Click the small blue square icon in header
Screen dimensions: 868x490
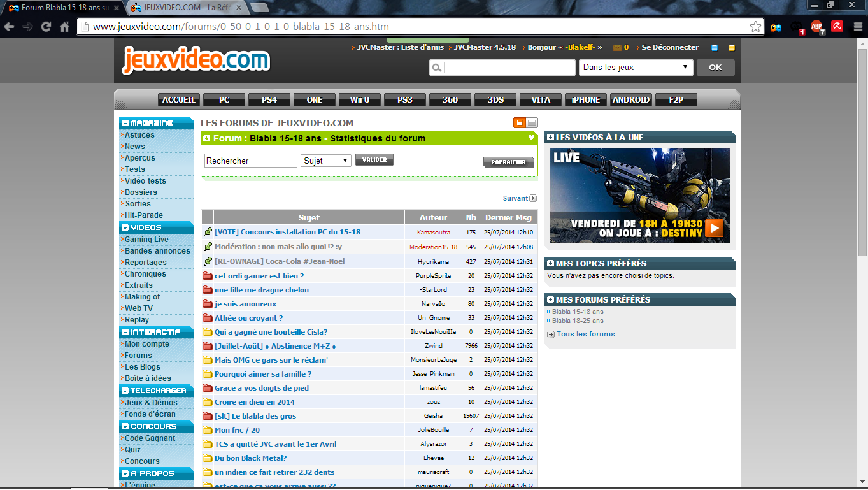(715, 47)
